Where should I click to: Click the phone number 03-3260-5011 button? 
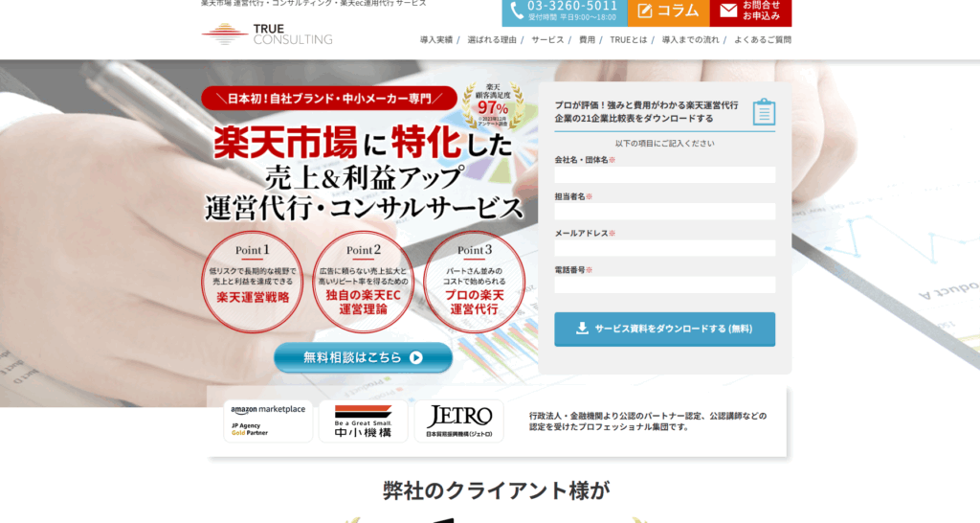click(x=564, y=11)
